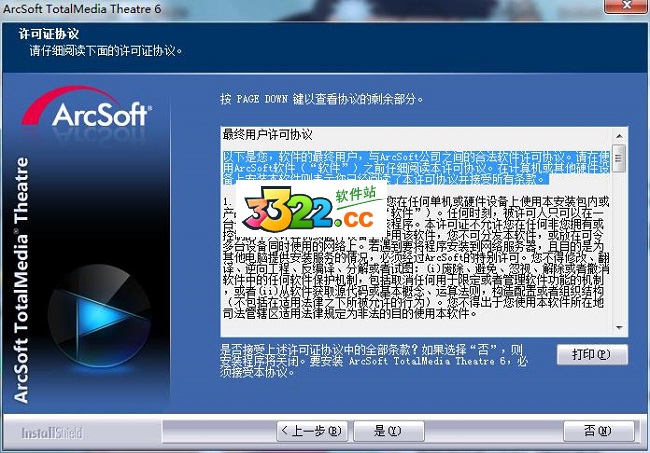The width and height of the screenshot is (650, 453).
Task: Click the vertical ArcSoft TotalMedia Theatre text
Action: click(x=22, y=280)
